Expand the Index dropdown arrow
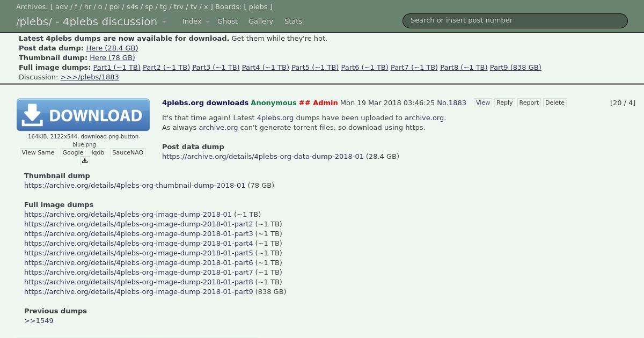Image resolution: width=644 pixels, height=338 pixels. 208,22
